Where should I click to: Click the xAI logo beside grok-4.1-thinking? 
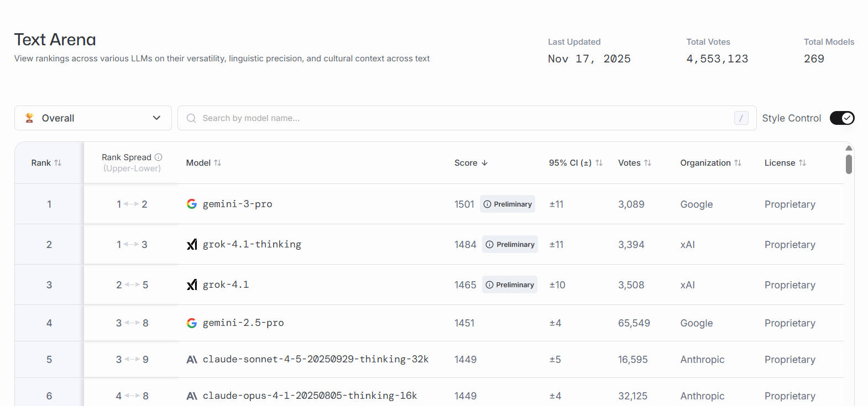192,244
